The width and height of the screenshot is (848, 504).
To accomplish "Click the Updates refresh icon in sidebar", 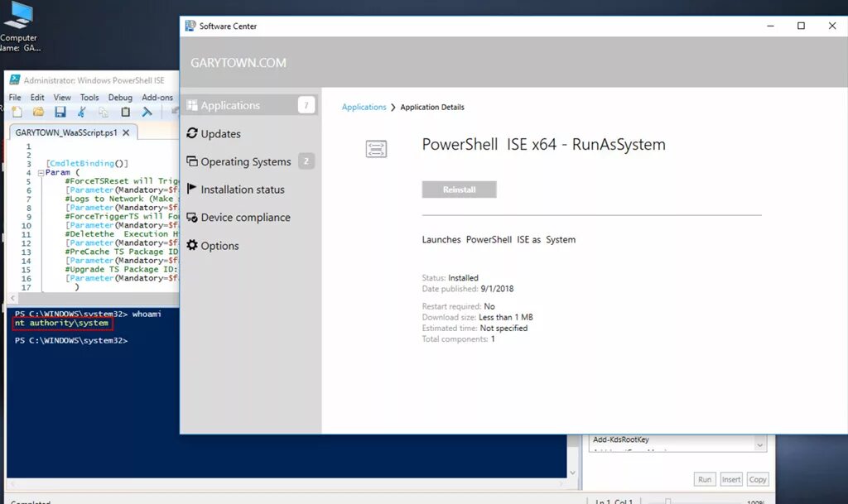I will (192, 133).
